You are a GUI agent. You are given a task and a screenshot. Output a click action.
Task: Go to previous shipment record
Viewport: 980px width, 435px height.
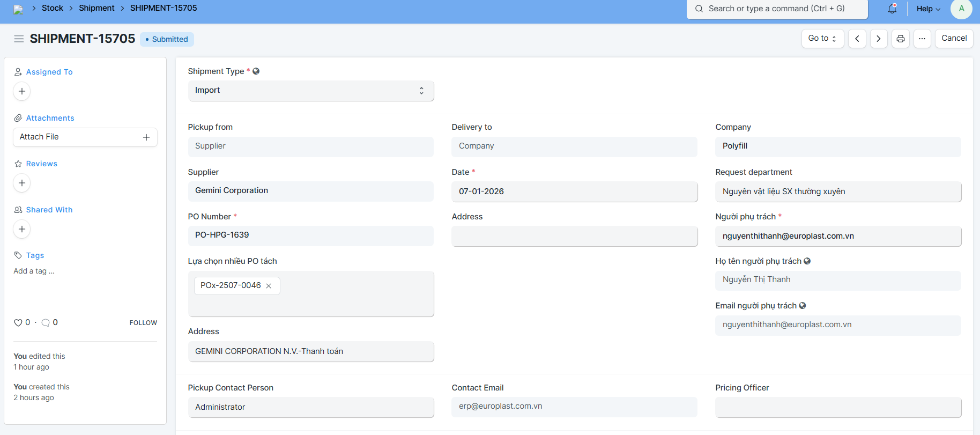(857, 39)
